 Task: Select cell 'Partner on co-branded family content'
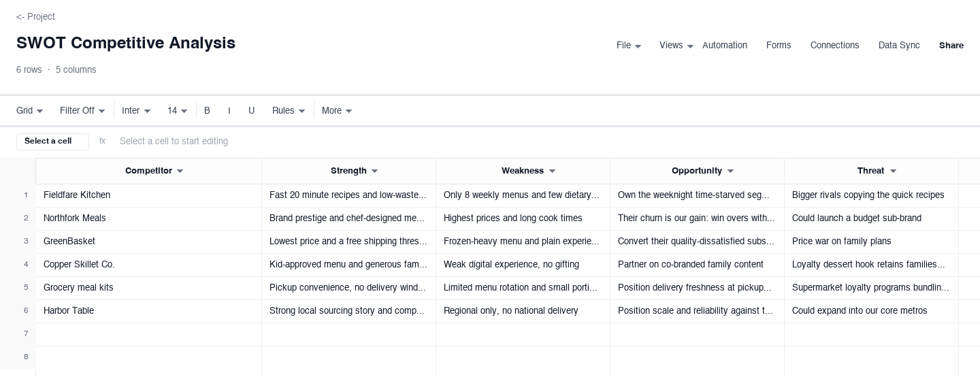(x=697, y=265)
